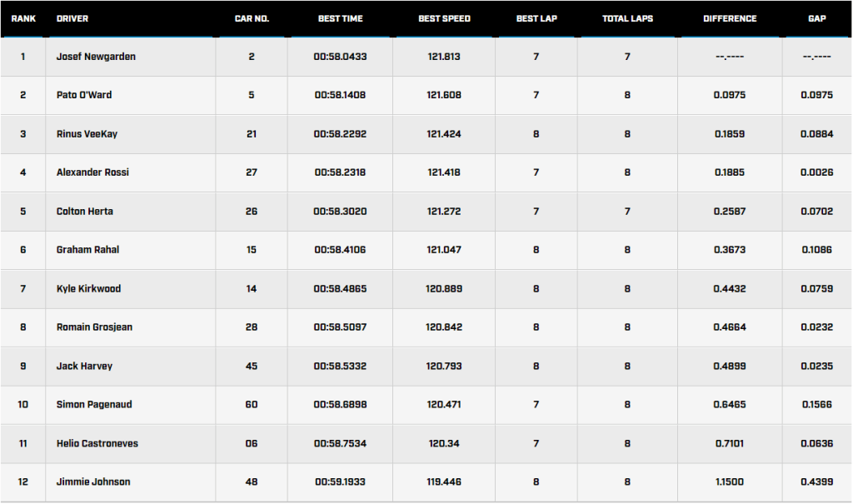The height and width of the screenshot is (504, 853).
Task: Click the CAR NO. column header
Action: click(x=252, y=18)
